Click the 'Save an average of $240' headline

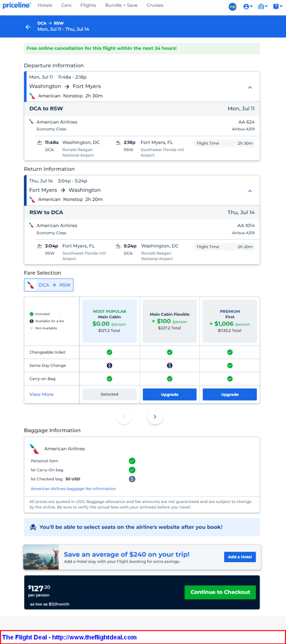pyautogui.click(x=127, y=554)
